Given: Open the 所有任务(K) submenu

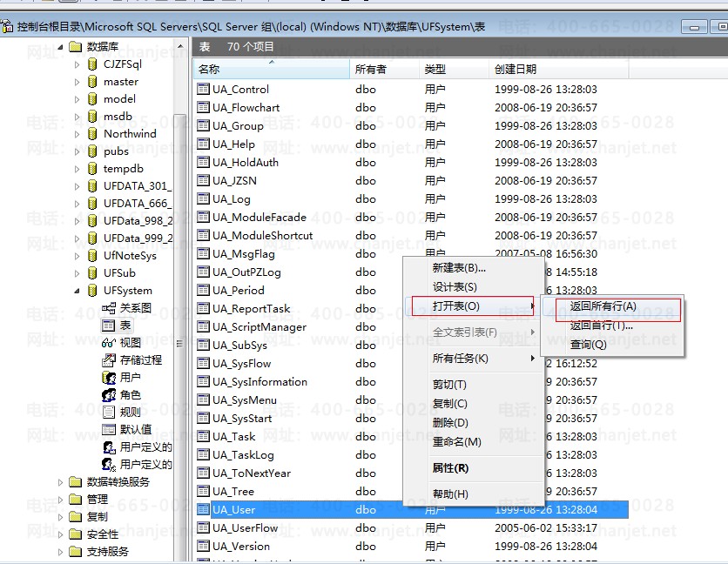Looking at the screenshot, I should (x=474, y=359).
